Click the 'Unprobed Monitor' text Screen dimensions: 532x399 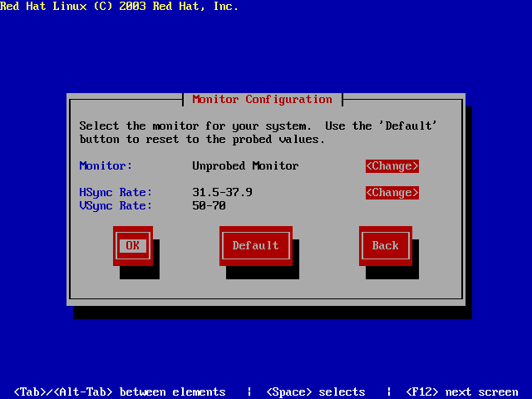[x=245, y=166]
